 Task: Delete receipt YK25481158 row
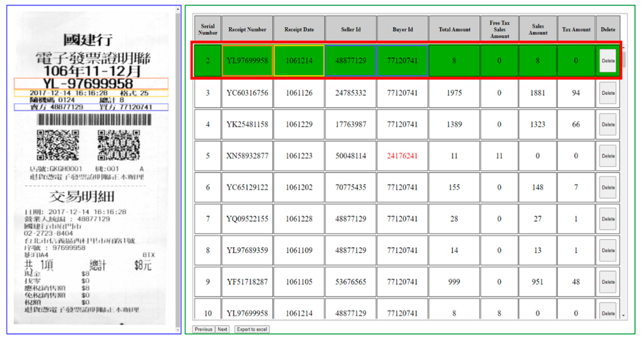click(x=608, y=124)
